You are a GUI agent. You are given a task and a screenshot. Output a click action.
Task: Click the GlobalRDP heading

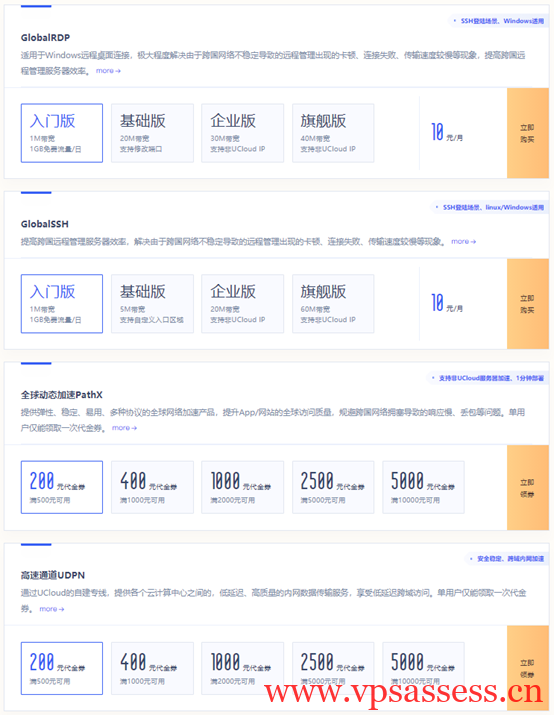pos(45,37)
